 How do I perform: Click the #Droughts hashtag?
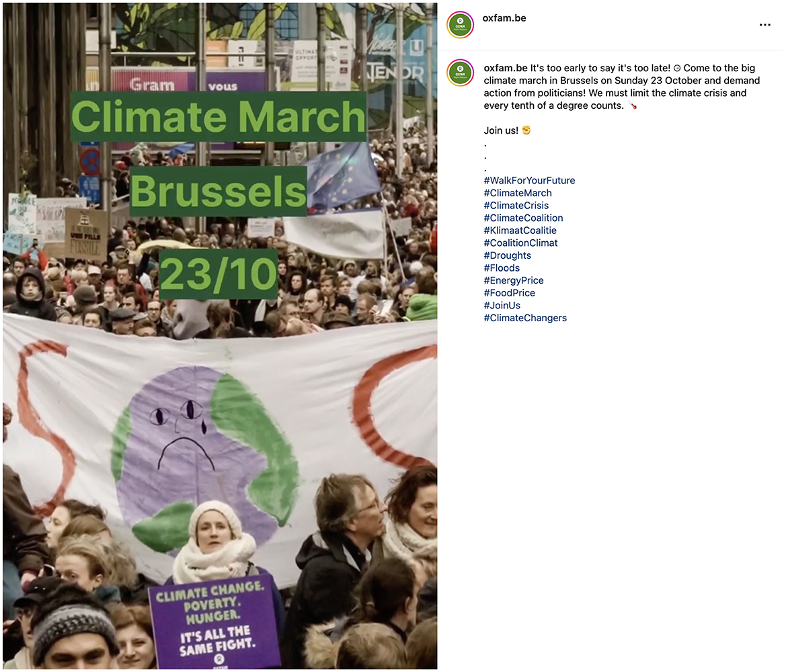pyautogui.click(x=507, y=255)
